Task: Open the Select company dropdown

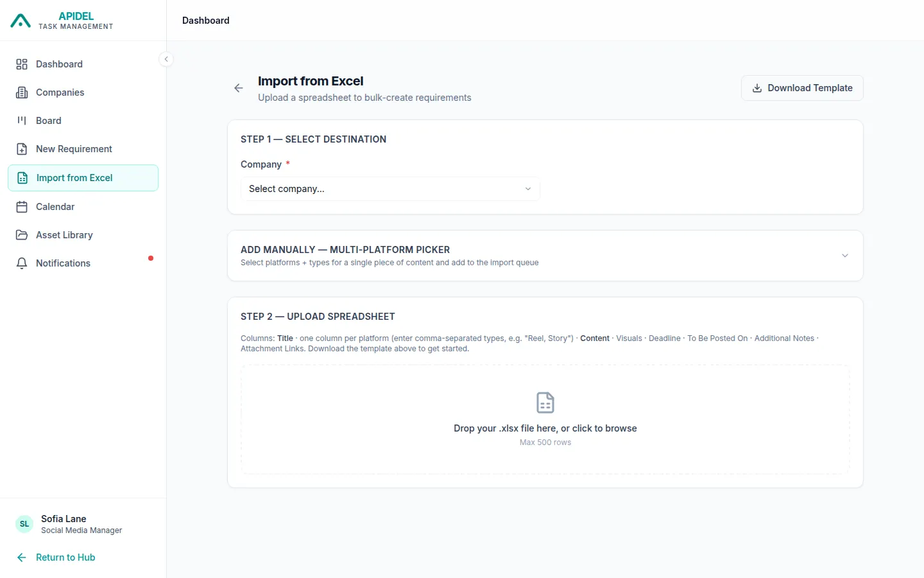Action: 390,189
